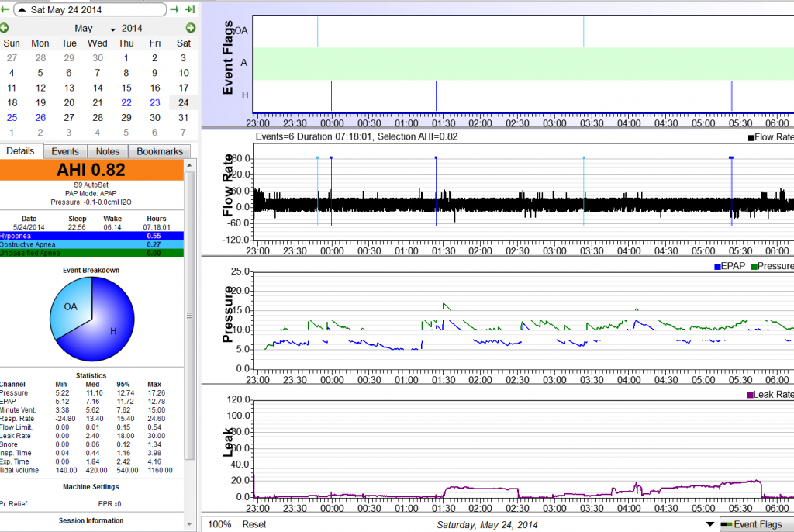Image resolution: width=794 pixels, height=532 pixels.
Task: Open graph list dropdown arrow beside Event Flags
Action: pyautogui.click(x=711, y=524)
